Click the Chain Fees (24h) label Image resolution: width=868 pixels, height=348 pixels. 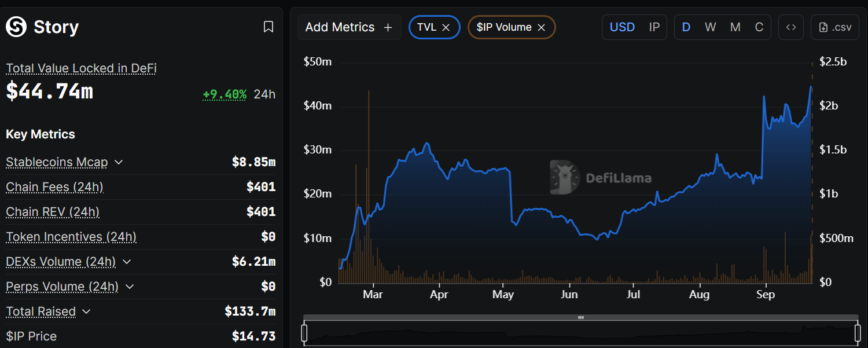(54, 187)
